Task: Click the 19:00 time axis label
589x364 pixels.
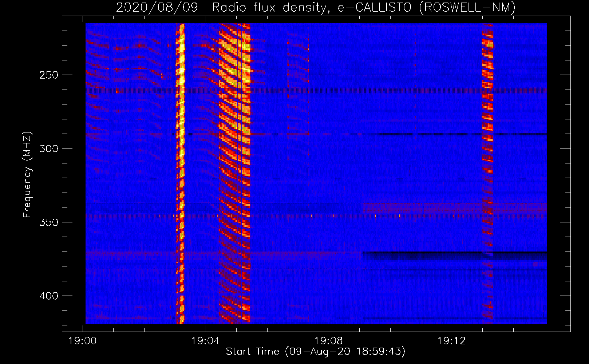Action: click(83, 341)
